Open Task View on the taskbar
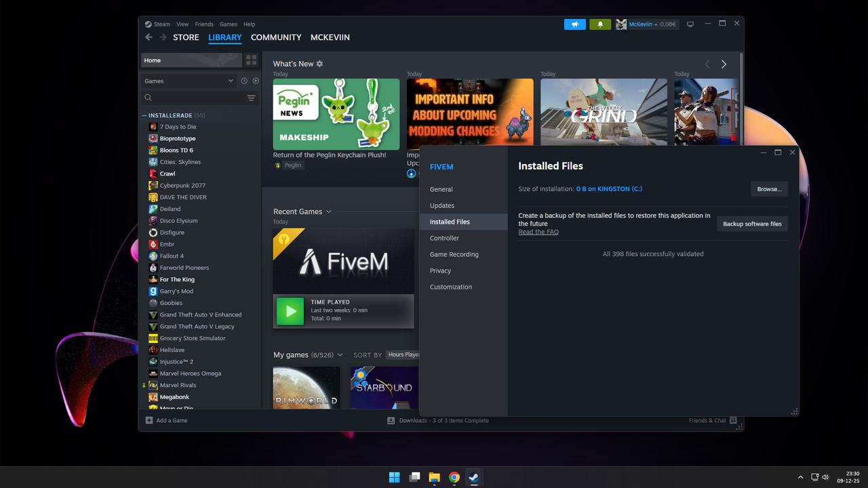 click(414, 477)
